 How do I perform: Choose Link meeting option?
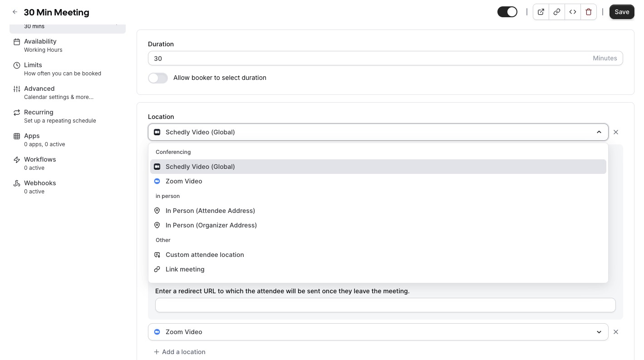point(378,269)
